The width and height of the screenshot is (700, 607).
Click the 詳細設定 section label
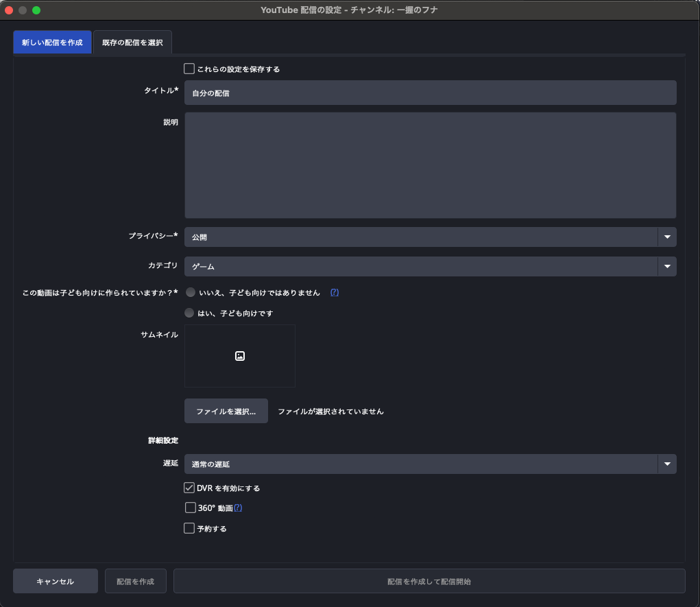(163, 440)
